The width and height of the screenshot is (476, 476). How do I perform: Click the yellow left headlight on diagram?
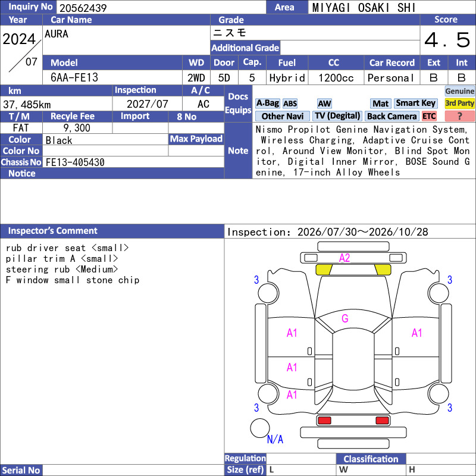[324, 270]
